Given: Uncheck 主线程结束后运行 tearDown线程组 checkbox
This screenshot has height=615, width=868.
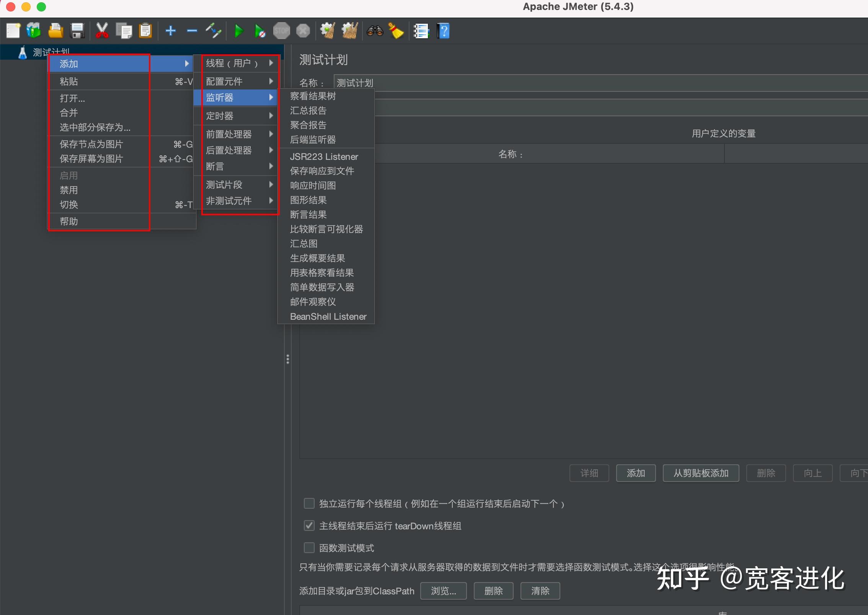Looking at the screenshot, I should point(309,526).
